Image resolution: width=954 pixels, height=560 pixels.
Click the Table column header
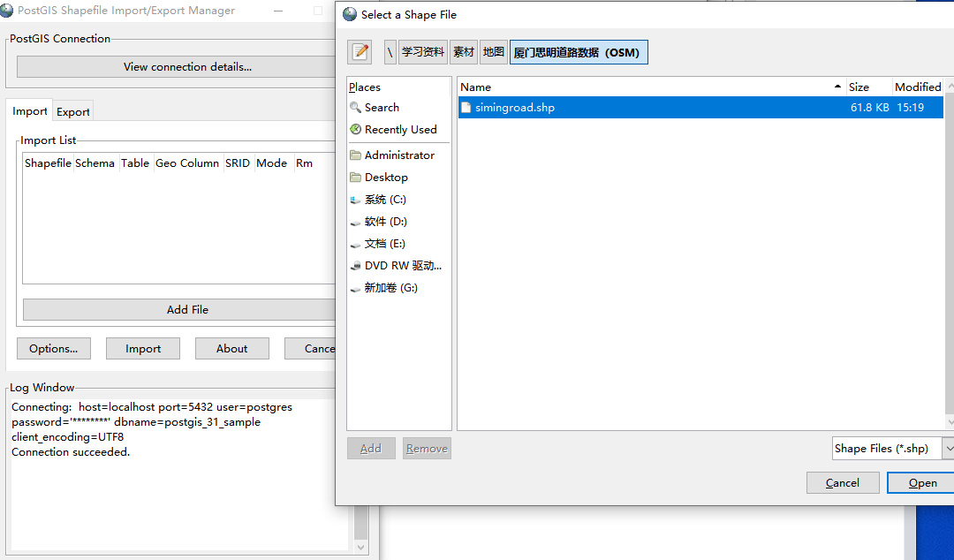coord(135,163)
